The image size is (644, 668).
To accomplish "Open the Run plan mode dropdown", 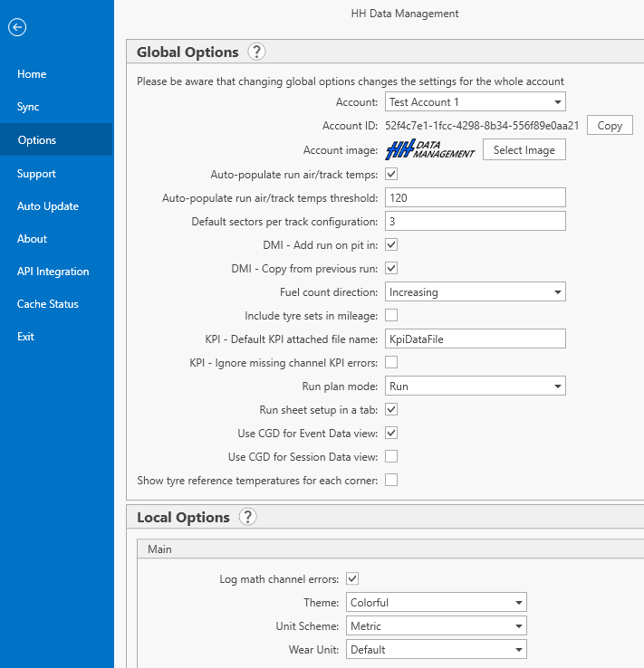I will tap(475, 386).
